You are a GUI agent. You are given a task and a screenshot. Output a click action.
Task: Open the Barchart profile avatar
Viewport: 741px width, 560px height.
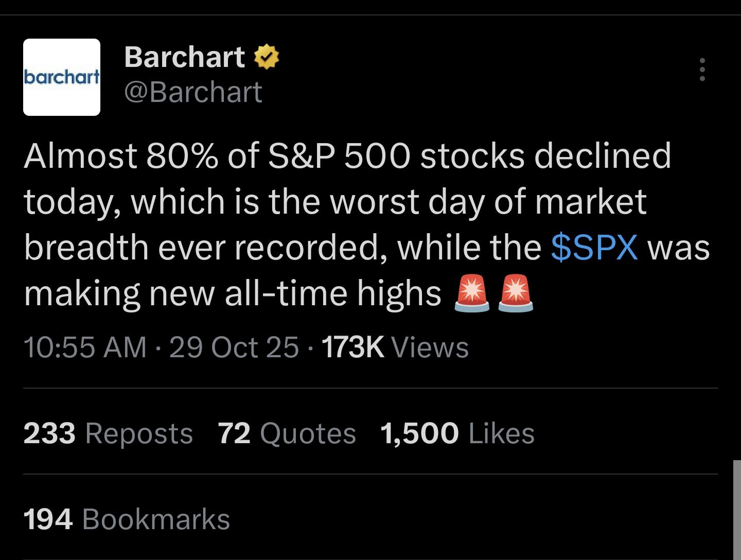pyautogui.click(x=62, y=77)
